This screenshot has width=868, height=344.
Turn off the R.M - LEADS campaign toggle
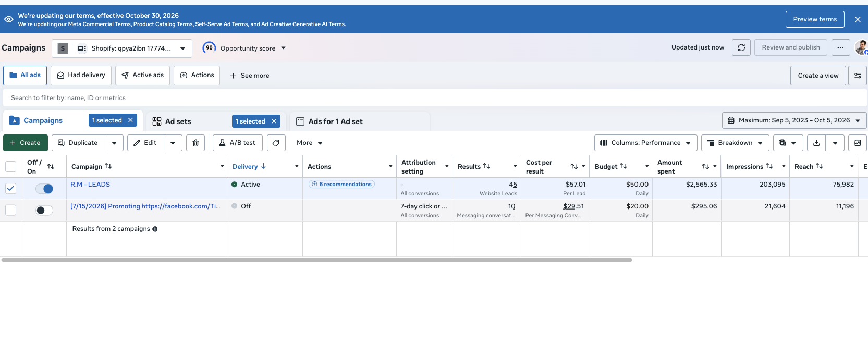click(x=44, y=189)
